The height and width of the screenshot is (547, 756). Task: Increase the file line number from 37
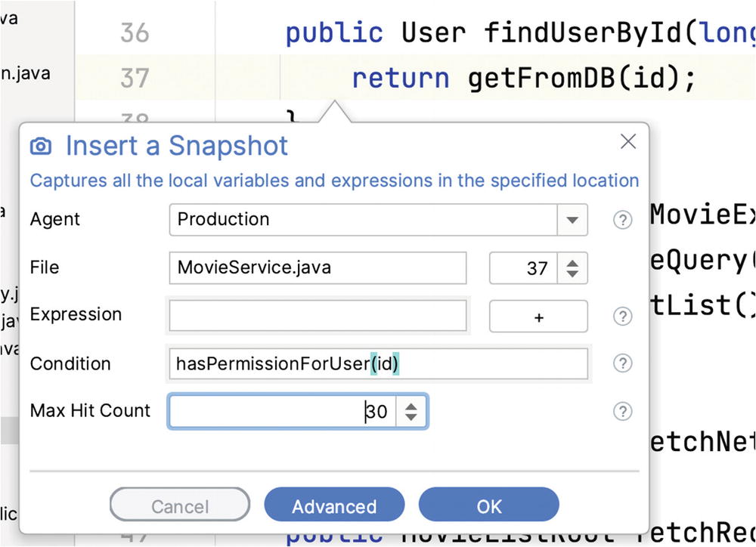(x=572, y=262)
